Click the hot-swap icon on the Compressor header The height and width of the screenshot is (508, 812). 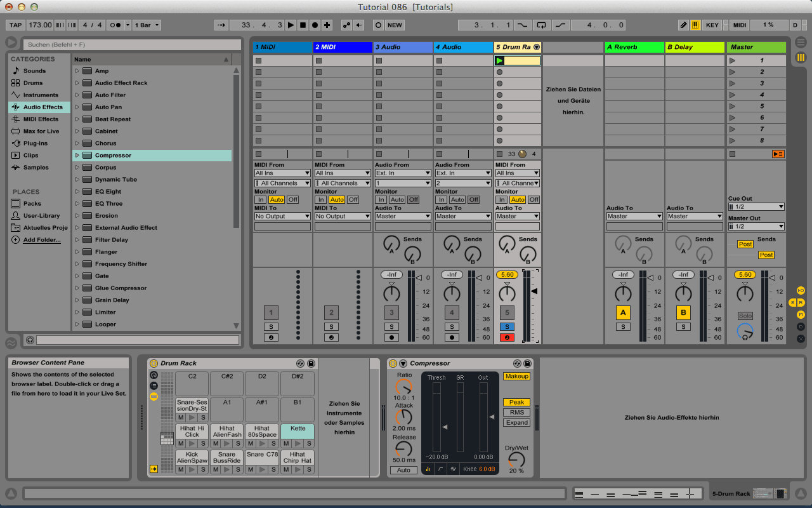[x=517, y=363]
